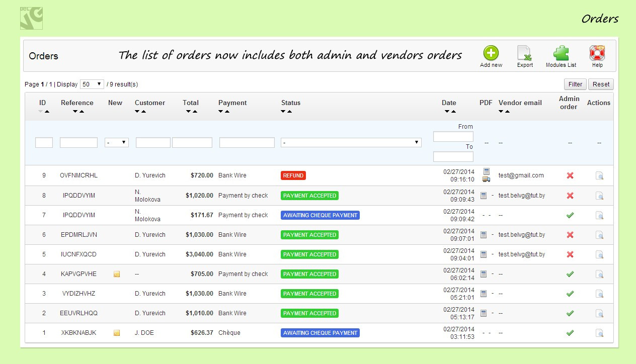
Task: Open the New filter dropdown
Action: (117, 143)
